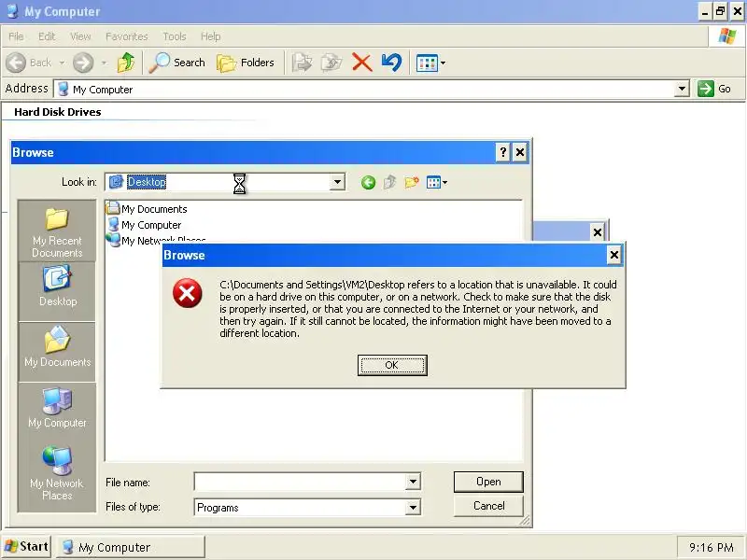Image resolution: width=747 pixels, height=560 pixels.
Task: Open the Help menu
Action: (x=211, y=36)
